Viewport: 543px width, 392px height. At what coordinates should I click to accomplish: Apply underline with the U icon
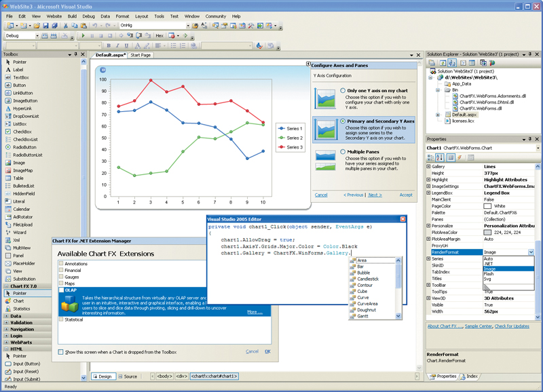point(126,45)
